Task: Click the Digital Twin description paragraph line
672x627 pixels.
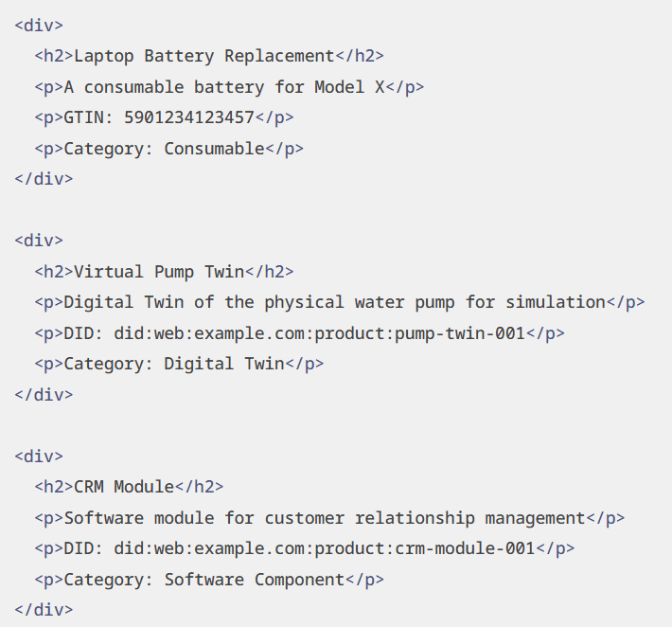Action: coord(335,302)
